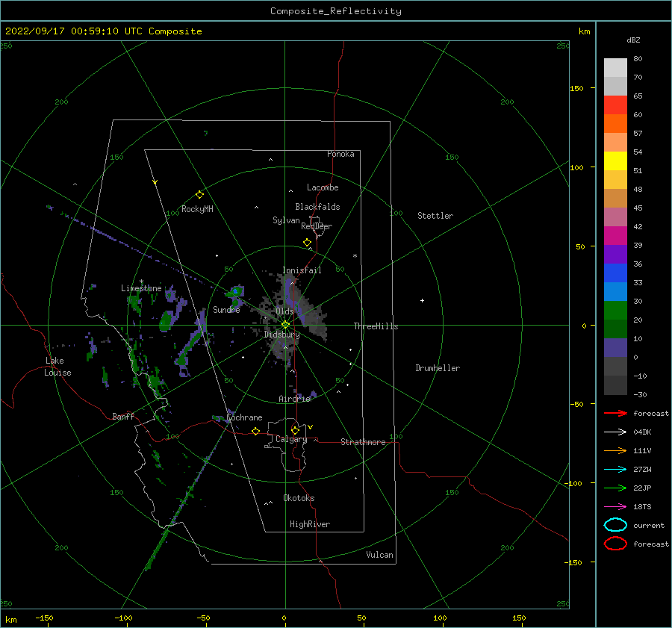Click the magenta 18TS arrow legend icon

pyautogui.click(x=615, y=507)
